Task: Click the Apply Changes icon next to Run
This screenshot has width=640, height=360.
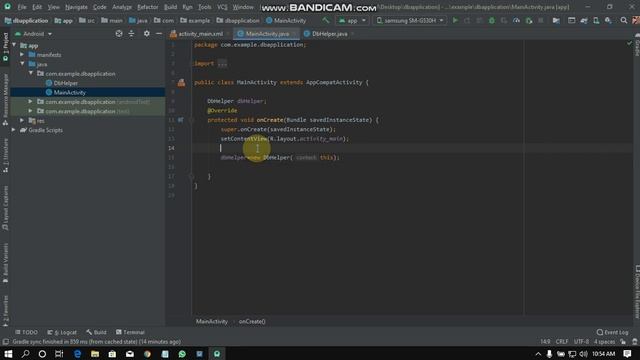Action: coord(467,20)
